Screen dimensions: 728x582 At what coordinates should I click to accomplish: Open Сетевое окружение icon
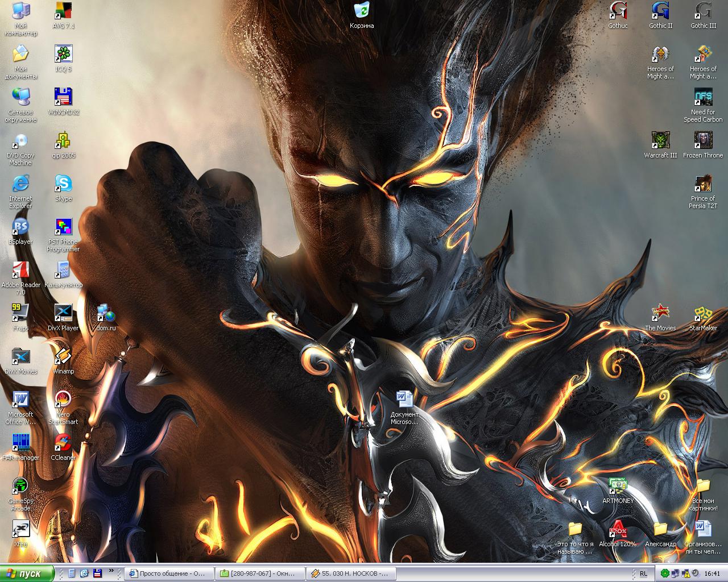[x=20, y=105]
